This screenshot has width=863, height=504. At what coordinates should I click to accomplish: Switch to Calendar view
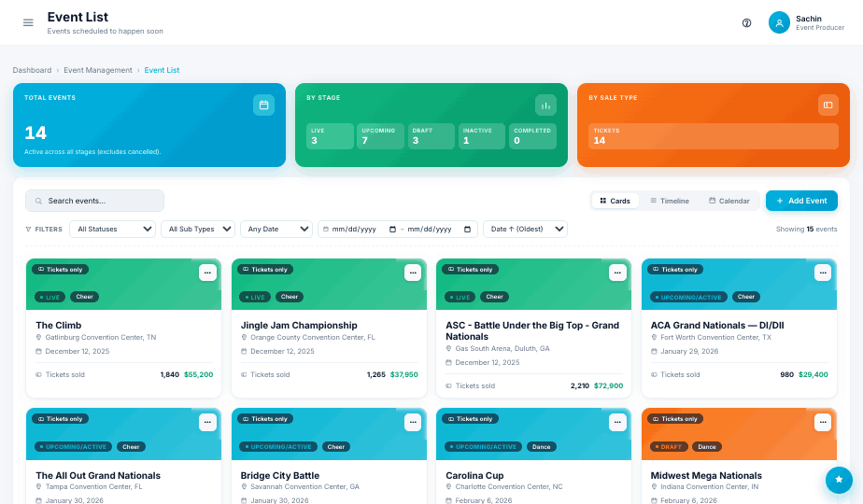tap(729, 201)
